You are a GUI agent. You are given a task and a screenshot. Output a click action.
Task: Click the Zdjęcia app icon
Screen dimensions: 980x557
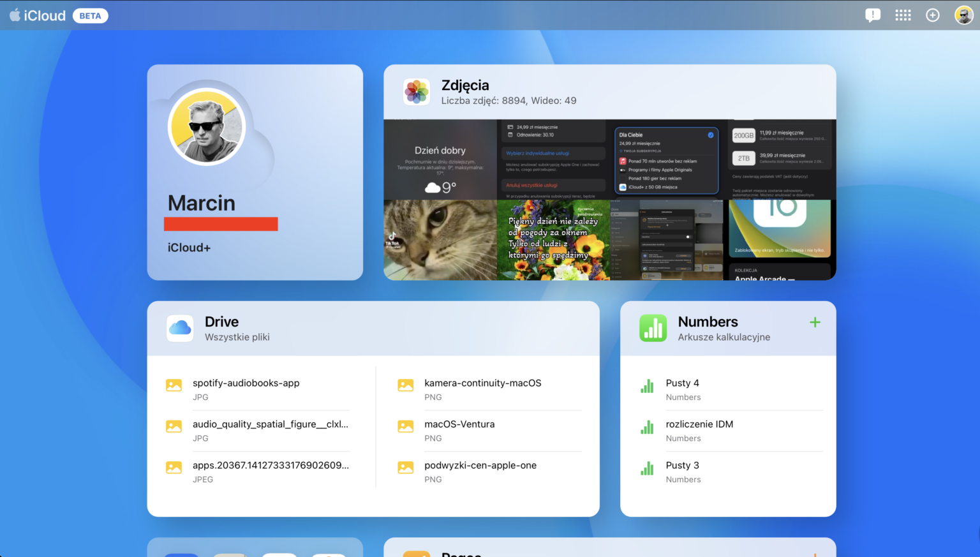(417, 92)
